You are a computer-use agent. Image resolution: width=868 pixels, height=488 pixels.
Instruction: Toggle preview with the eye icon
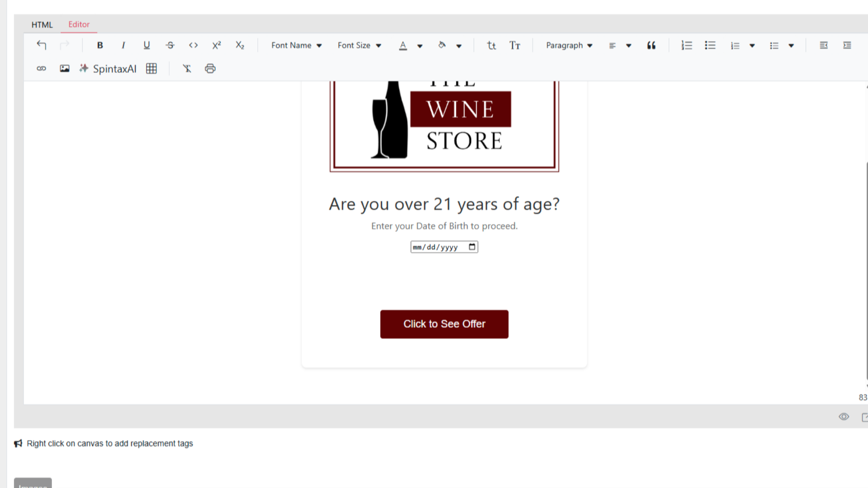pos(844,417)
